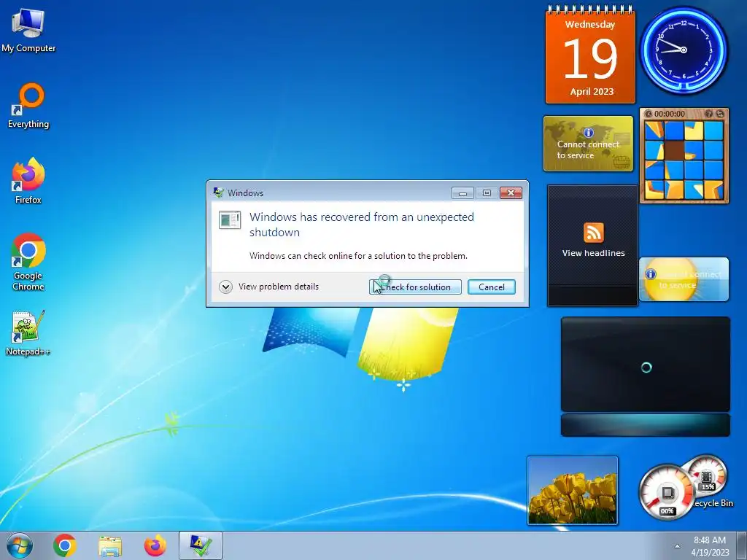Click the picture puzzle timer icon

click(649, 114)
